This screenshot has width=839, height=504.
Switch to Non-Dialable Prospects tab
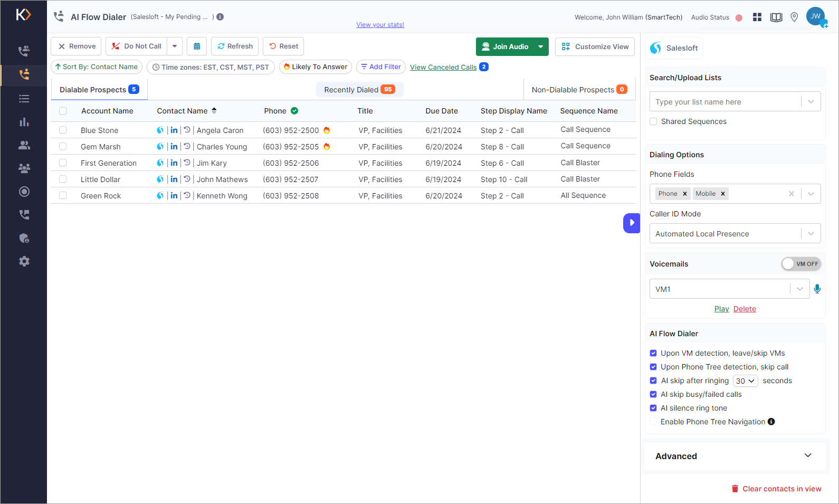click(x=579, y=90)
